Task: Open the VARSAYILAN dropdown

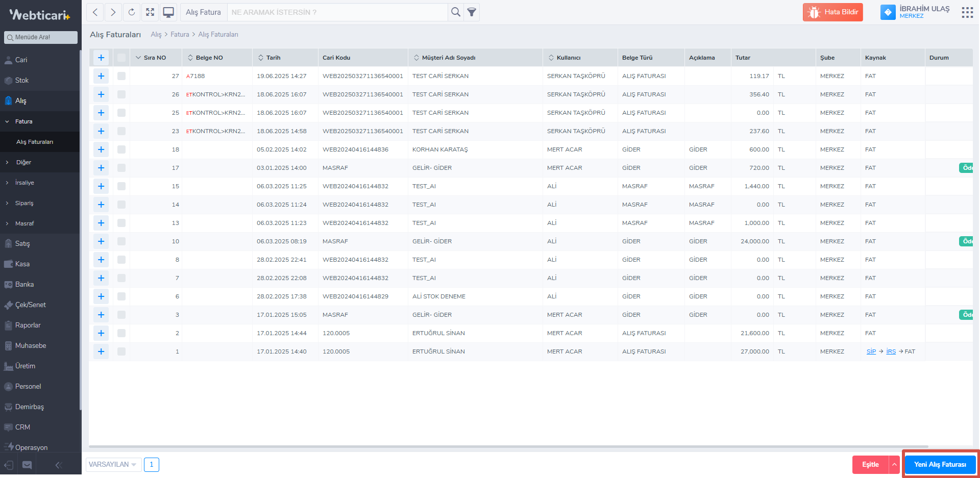Action: click(113, 465)
